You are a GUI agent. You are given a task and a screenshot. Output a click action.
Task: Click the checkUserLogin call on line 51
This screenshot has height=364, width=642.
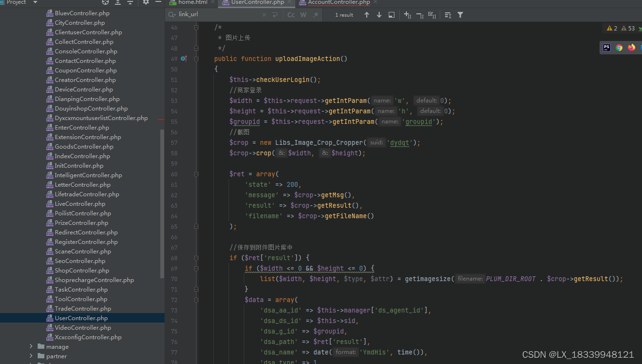click(x=283, y=80)
